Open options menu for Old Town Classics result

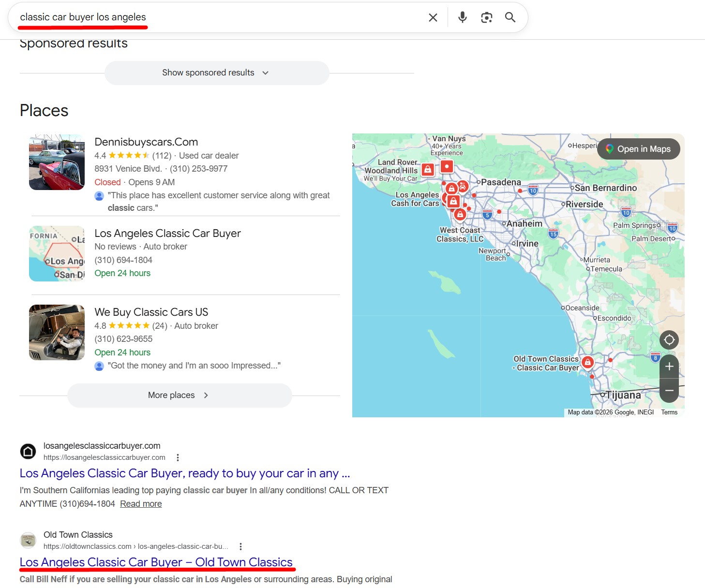(x=240, y=546)
